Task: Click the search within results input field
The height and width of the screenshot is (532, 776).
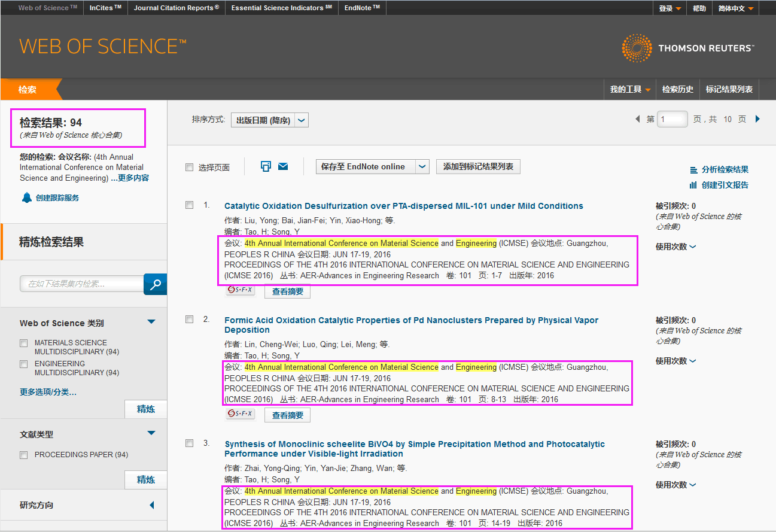Action: [82, 284]
